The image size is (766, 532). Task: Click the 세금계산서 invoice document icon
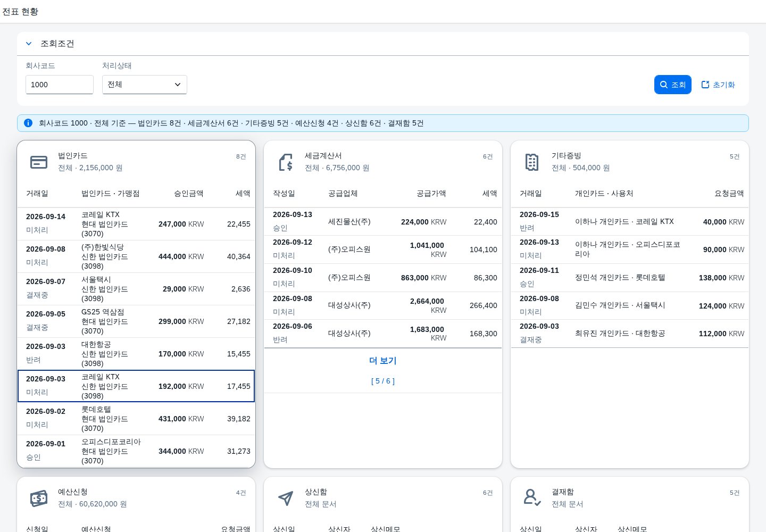tap(286, 162)
